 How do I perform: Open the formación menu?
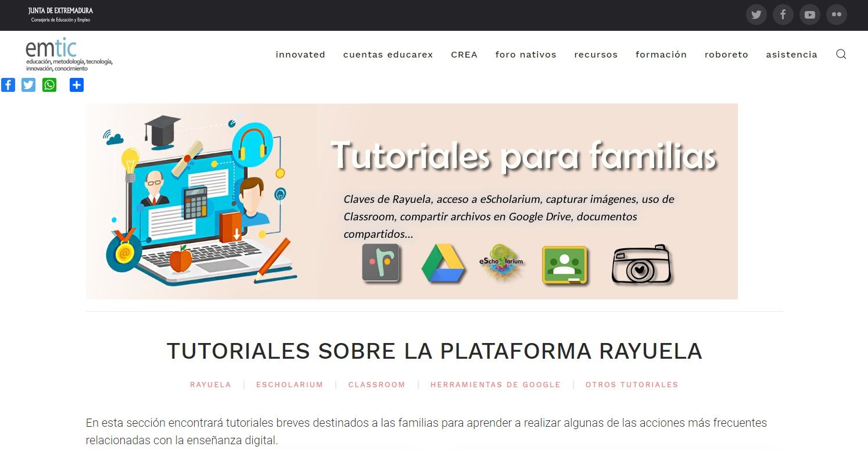(x=661, y=55)
